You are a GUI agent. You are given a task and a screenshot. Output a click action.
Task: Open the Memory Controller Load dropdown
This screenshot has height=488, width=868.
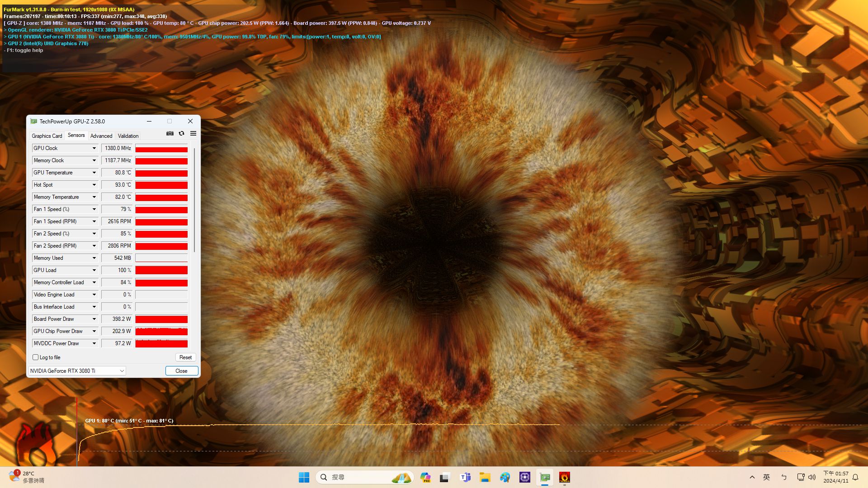click(x=94, y=282)
